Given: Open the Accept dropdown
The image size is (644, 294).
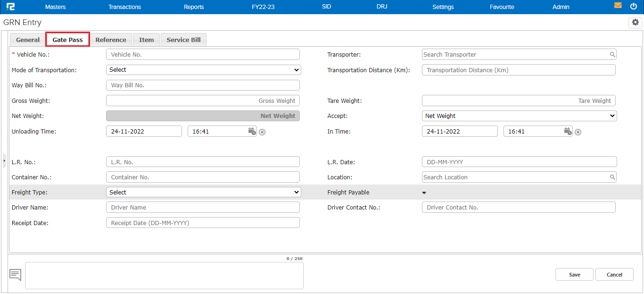Looking at the screenshot, I should point(519,116).
